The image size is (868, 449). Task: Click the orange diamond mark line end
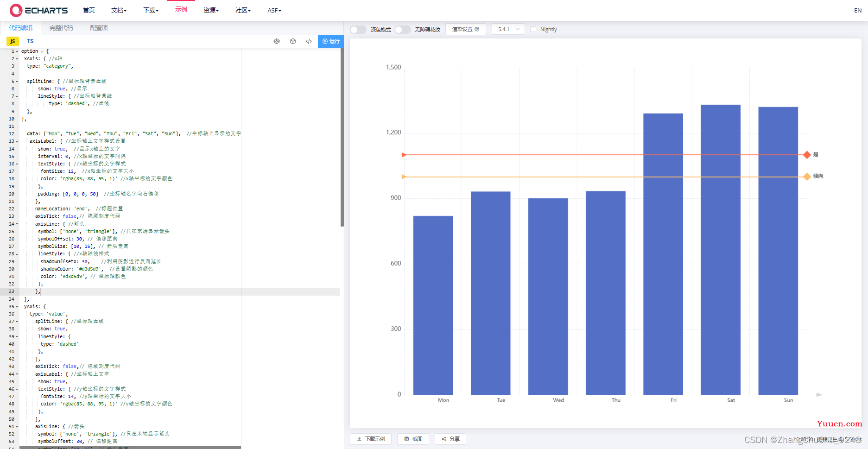[807, 177]
